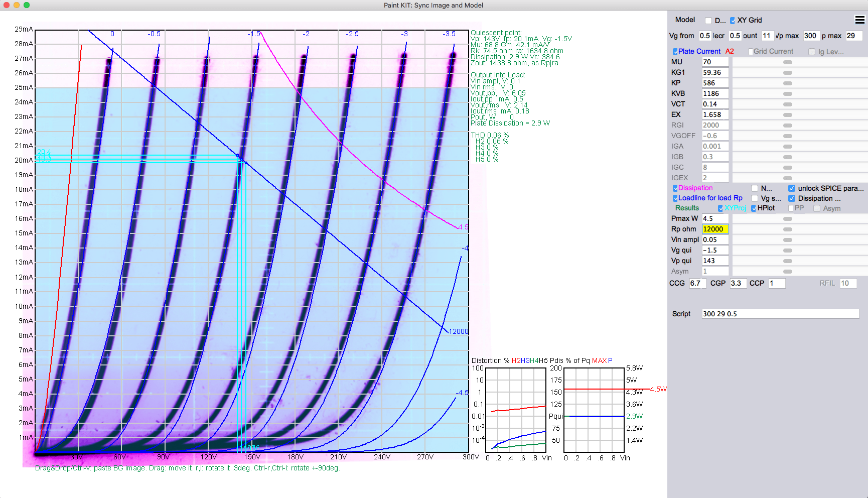This screenshot has height=498, width=868.
Task: Click the Vp qui value field
Action: click(715, 261)
